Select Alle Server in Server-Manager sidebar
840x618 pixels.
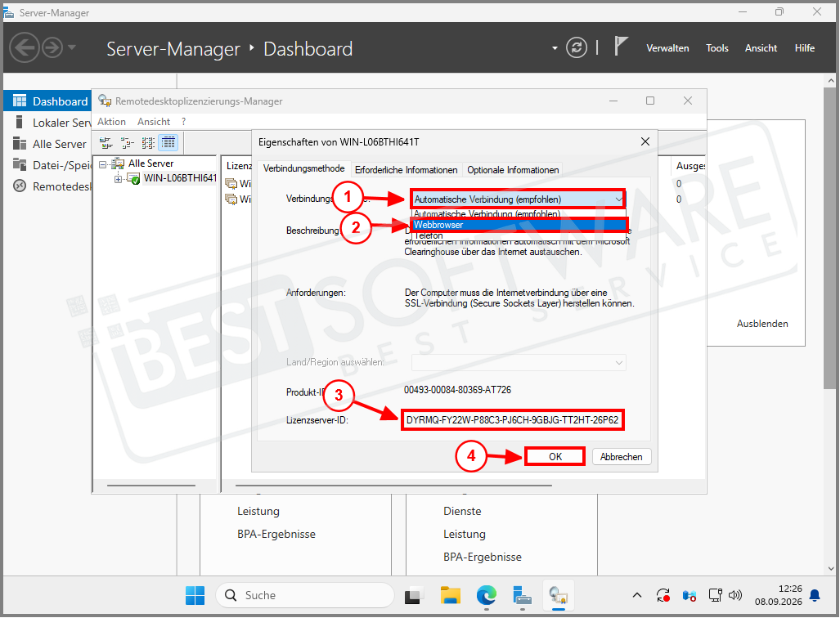[x=47, y=144]
